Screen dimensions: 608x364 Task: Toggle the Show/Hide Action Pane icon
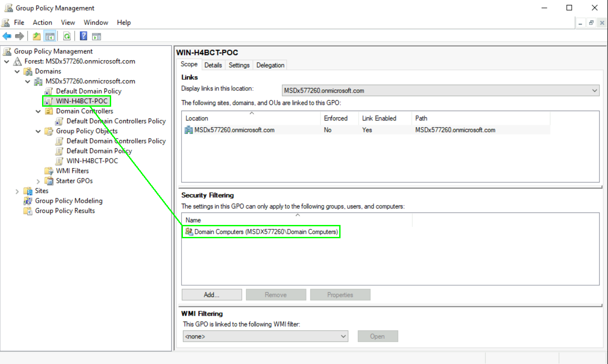point(97,36)
